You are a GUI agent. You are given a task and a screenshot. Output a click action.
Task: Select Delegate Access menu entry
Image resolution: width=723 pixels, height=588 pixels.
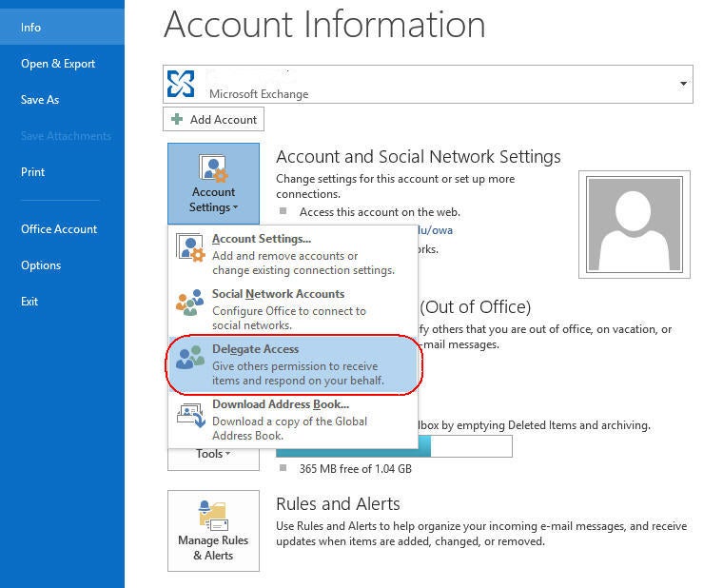click(x=293, y=364)
